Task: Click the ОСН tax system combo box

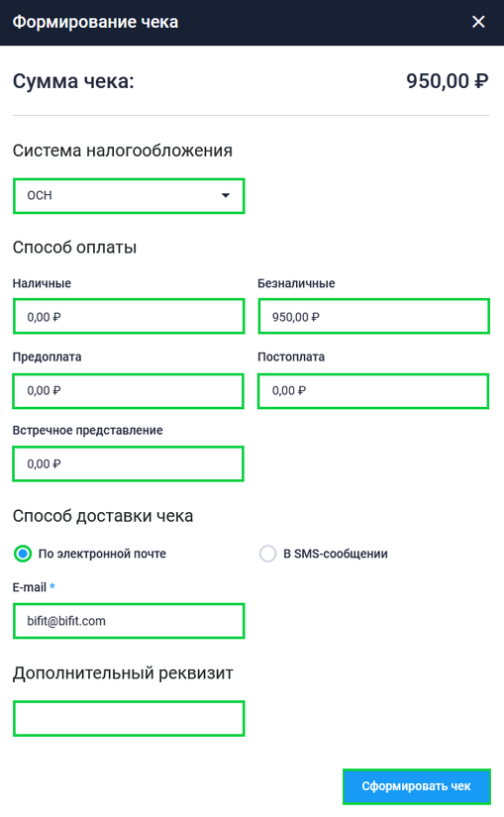Action: (129, 196)
